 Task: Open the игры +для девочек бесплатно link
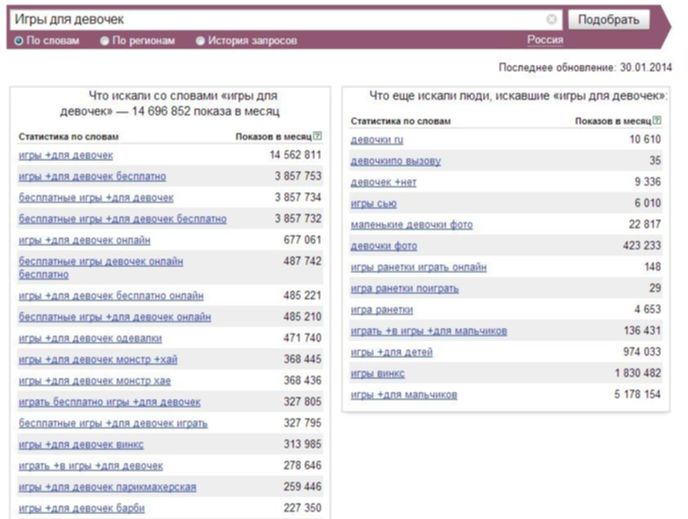tap(92, 177)
